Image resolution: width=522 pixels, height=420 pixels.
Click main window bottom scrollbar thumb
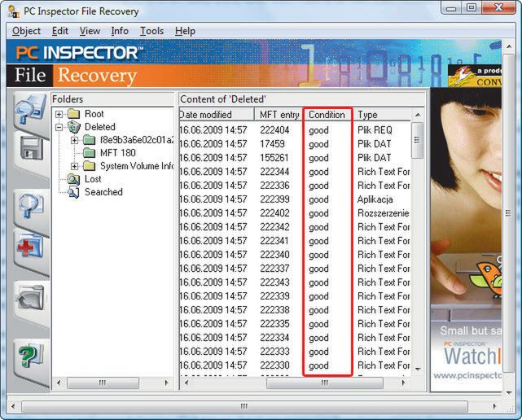(244, 406)
